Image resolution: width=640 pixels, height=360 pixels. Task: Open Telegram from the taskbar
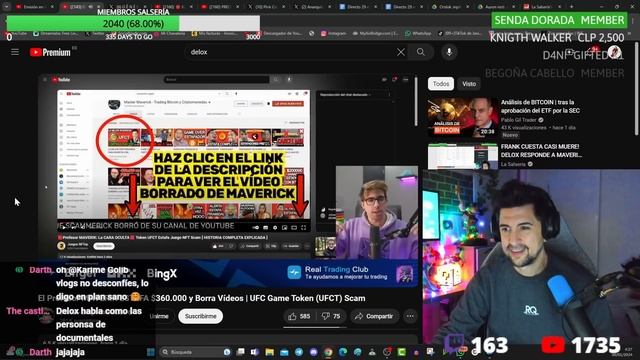tap(299, 352)
